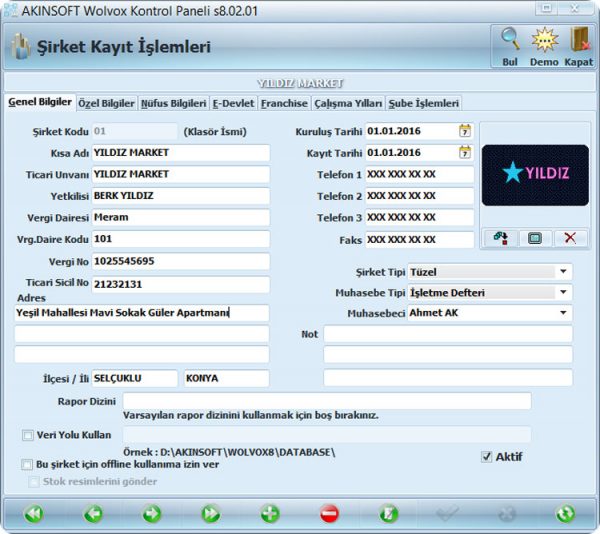Click the Veri Yolu path field
The image size is (600, 534).
point(327,435)
